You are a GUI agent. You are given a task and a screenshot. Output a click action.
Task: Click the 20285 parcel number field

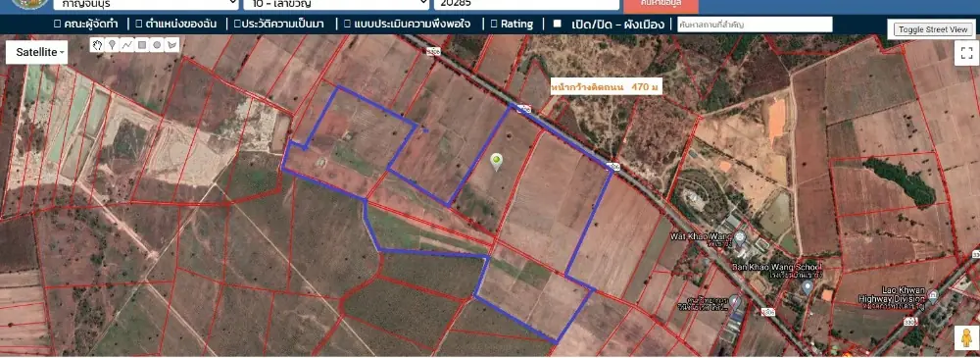[x=526, y=4]
